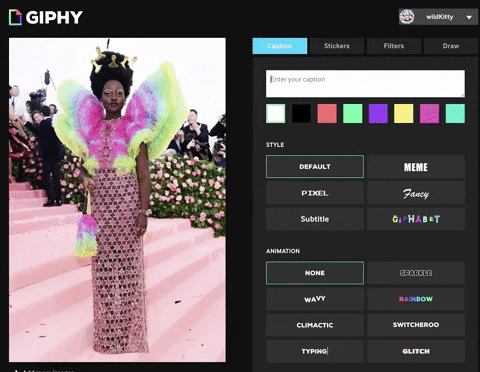Pick the turquoise caption color swatch
The image size is (480, 372).
pos(455,114)
